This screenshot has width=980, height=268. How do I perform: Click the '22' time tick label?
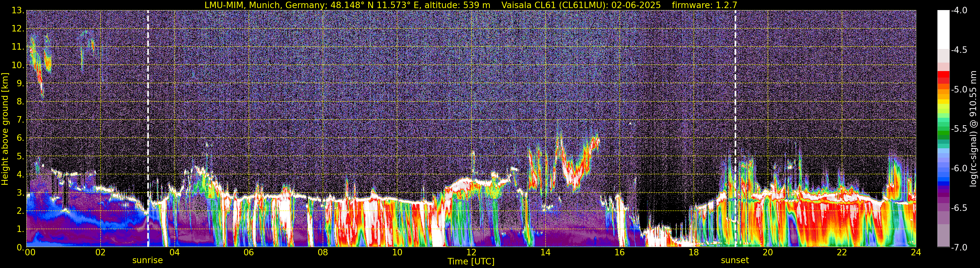pyautogui.click(x=842, y=252)
